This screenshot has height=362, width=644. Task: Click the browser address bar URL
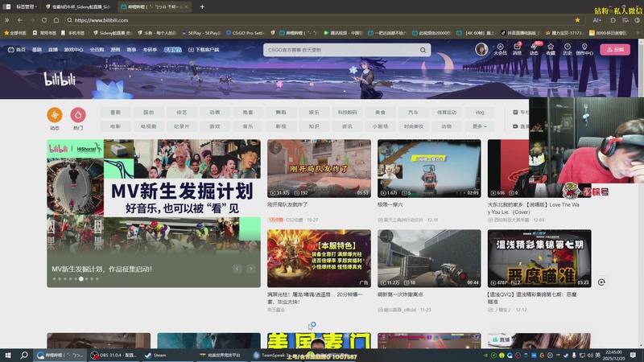click(x=101, y=20)
